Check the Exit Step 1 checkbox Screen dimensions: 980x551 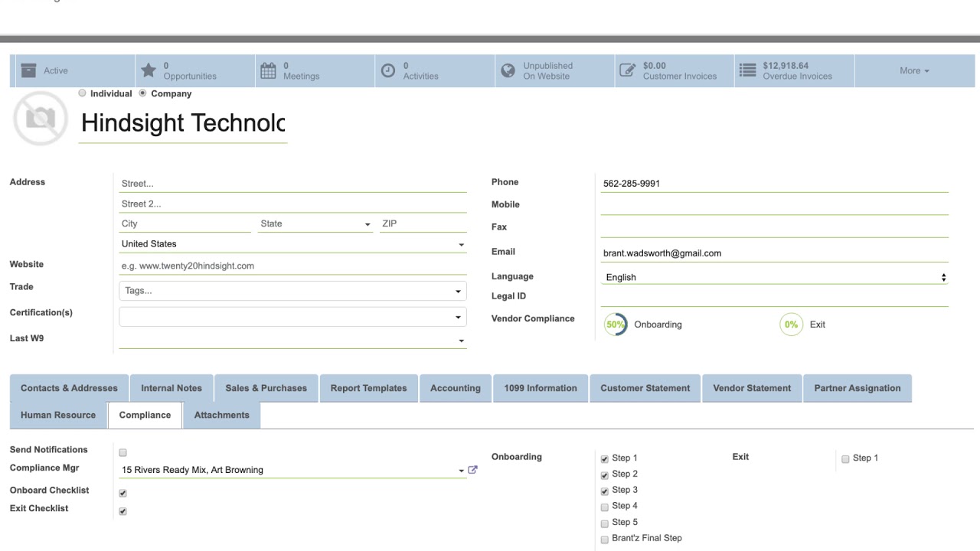[845, 459]
